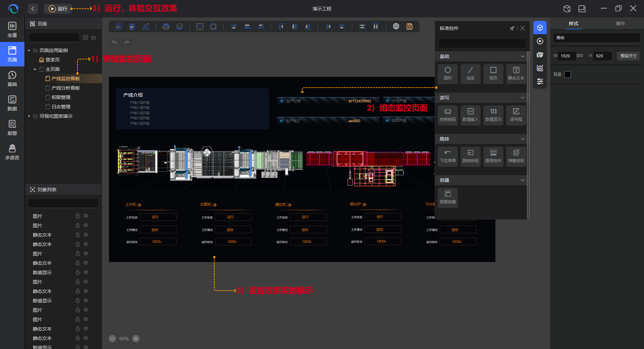The height and width of the screenshot is (349, 644).
Task: Open the 数据 sidebar section
Action: click(x=12, y=103)
